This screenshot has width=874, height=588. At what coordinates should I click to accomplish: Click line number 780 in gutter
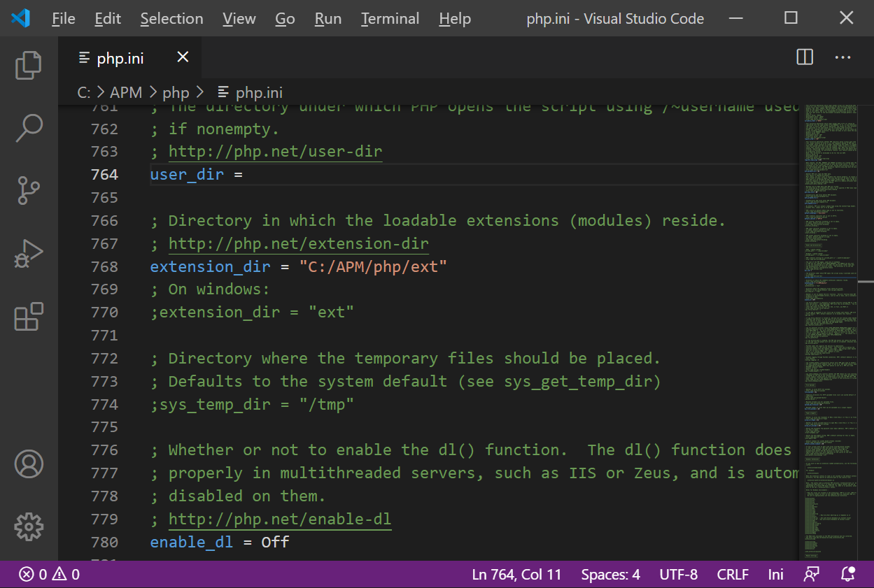pos(105,542)
